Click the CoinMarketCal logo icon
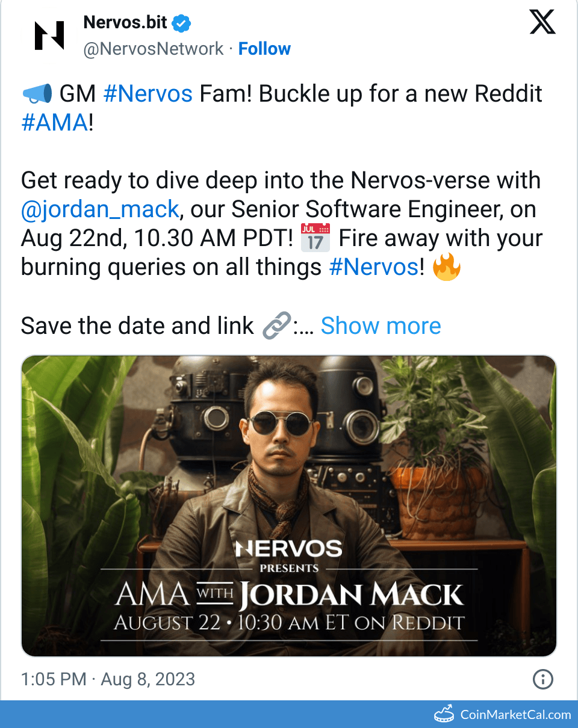This screenshot has width=578, height=728. [444, 714]
